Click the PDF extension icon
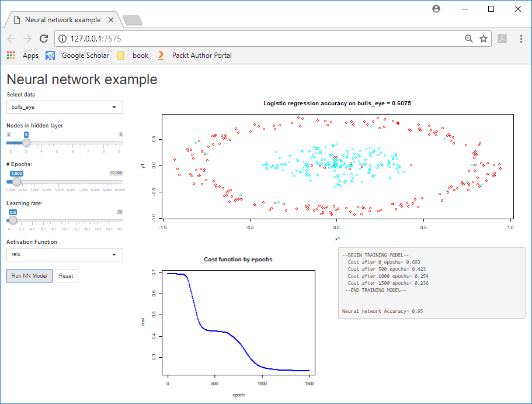 pyautogui.click(x=502, y=39)
